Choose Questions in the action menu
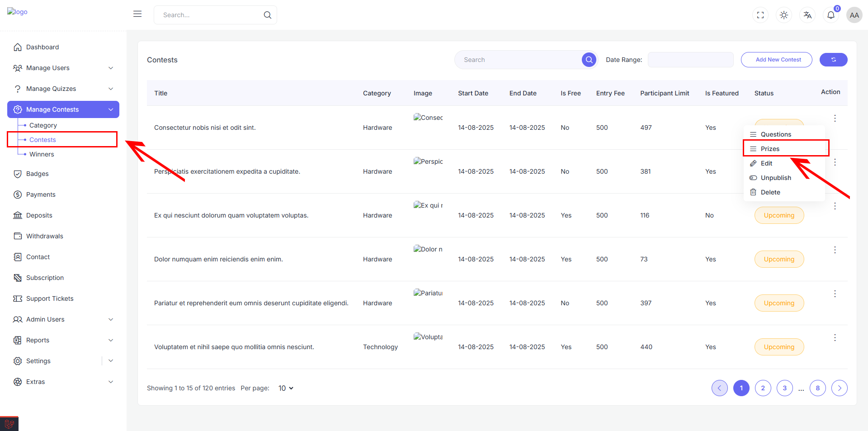This screenshot has height=431, width=868. 784,134
